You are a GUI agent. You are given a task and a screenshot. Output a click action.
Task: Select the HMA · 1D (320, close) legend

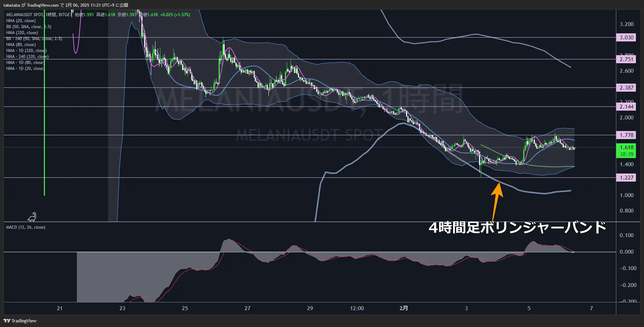pyautogui.click(x=26, y=51)
